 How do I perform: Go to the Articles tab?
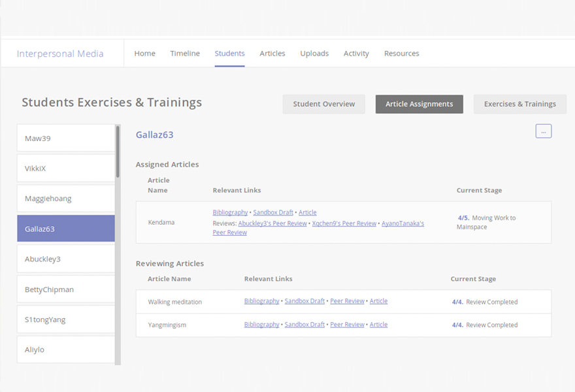[272, 54]
